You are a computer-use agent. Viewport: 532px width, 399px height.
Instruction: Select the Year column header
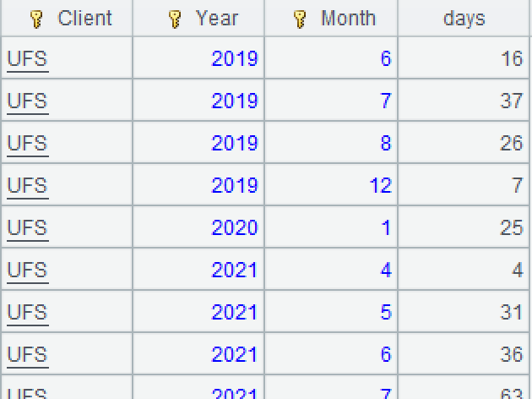[x=216, y=19]
